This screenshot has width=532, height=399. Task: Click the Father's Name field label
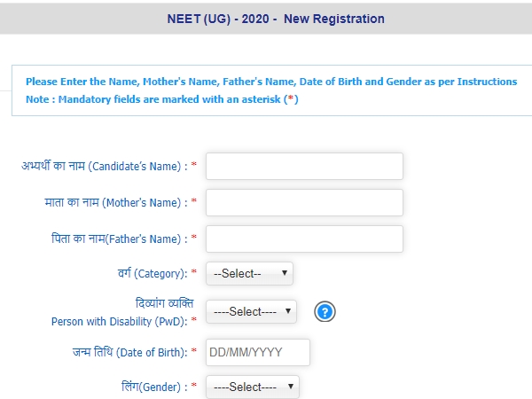tap(120, 239)
